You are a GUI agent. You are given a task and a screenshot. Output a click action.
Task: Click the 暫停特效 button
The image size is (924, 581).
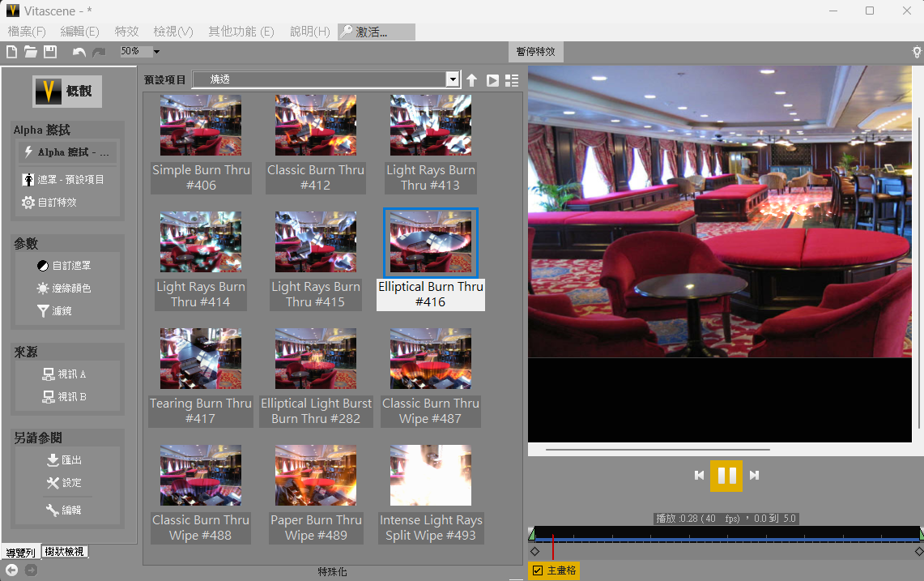tap(535, 52)
